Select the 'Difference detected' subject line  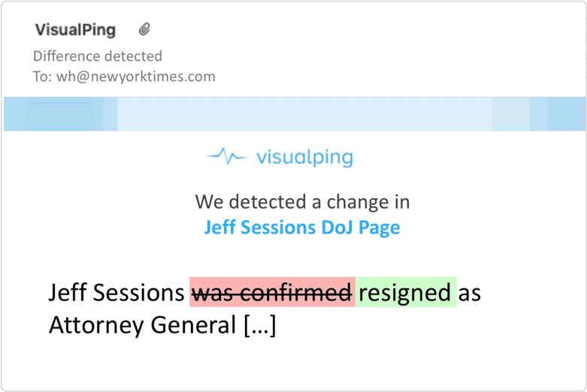pyautogui.click(x=98, y=56)
